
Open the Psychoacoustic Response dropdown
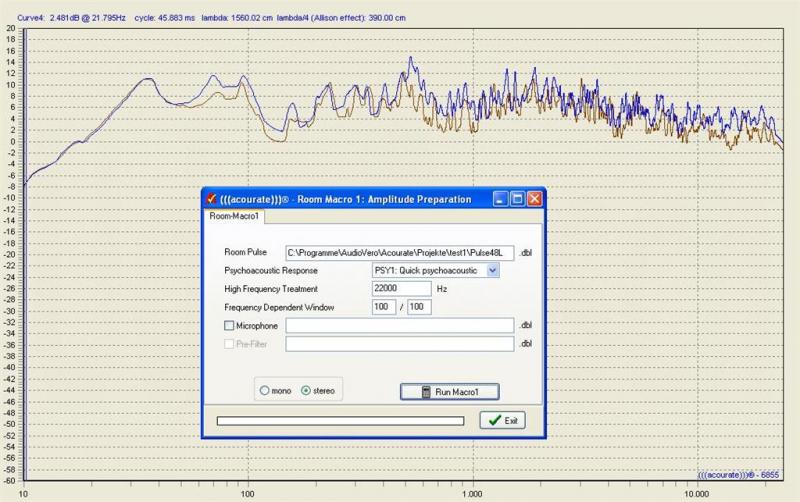click(x=492, y=270)
